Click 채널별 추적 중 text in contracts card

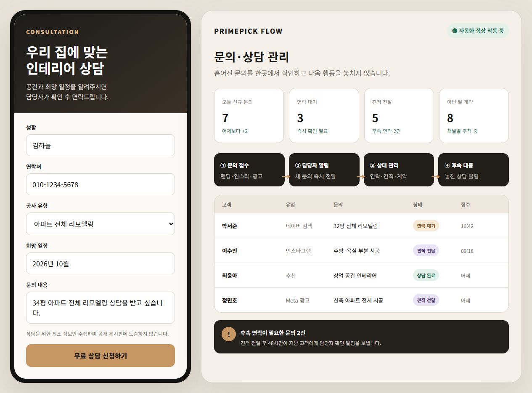click(x=462, y=131)
